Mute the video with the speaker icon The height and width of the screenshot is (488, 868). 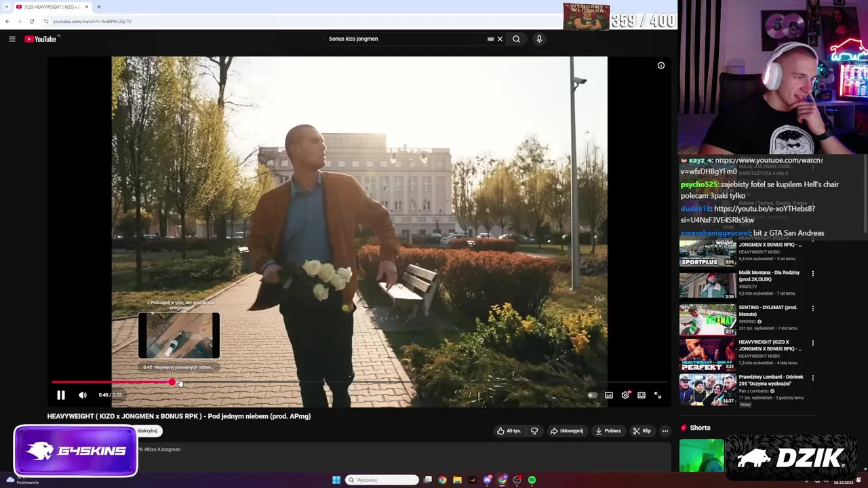(x=83, y=395)
